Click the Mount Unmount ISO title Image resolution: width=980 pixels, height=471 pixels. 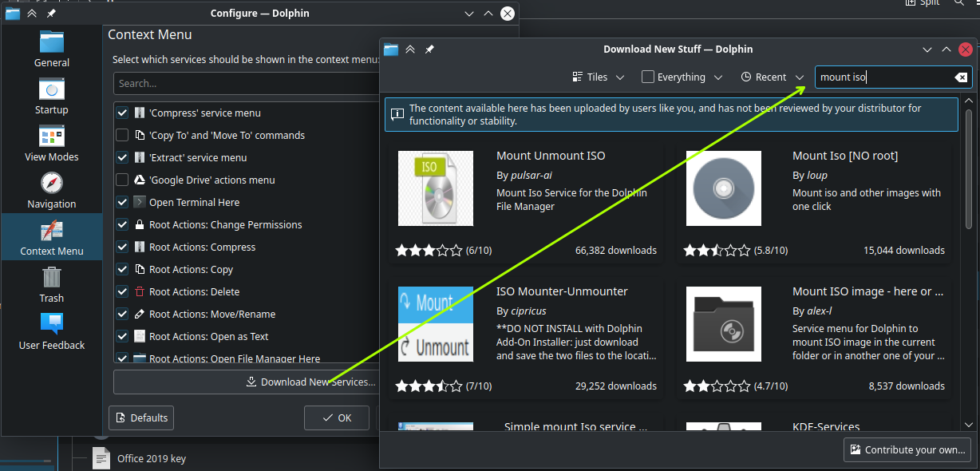pos(551,156)
